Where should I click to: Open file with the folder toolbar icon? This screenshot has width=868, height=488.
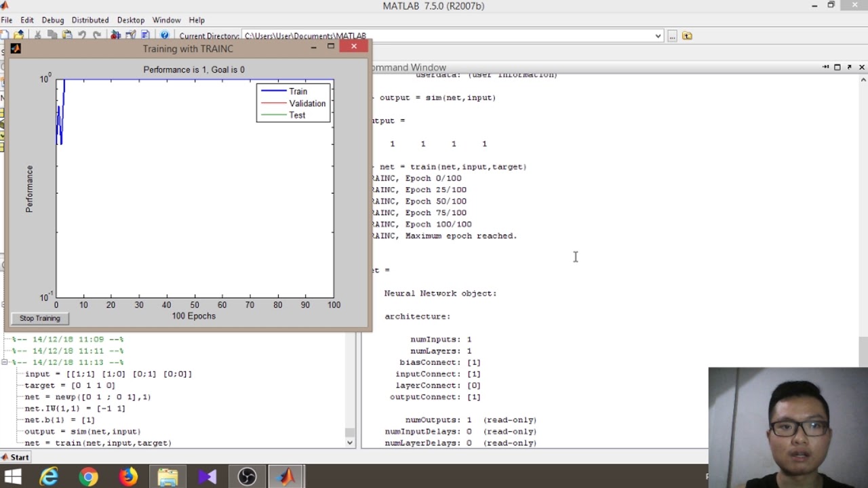pos(19,35)
